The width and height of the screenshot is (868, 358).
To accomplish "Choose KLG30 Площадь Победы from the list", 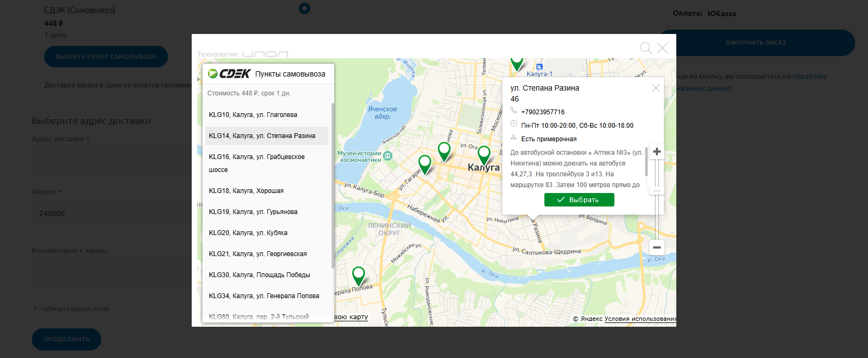I will [260, 275].
